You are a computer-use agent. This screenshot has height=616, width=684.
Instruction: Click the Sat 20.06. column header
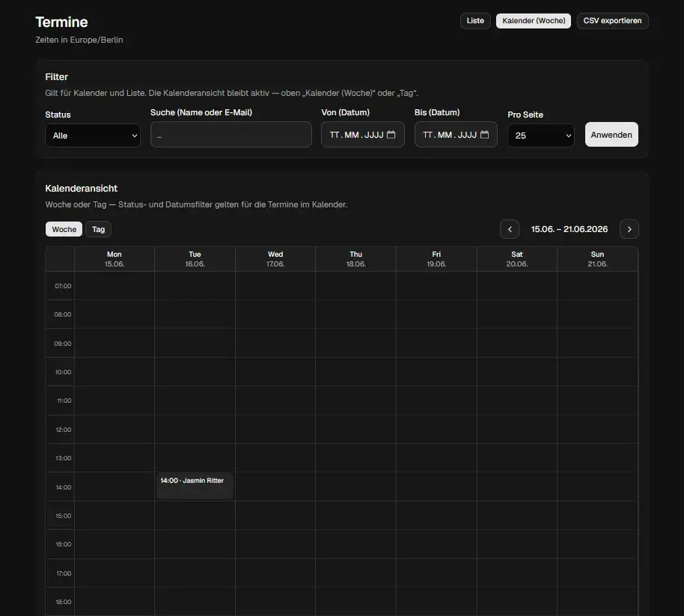tap(517, 259)
